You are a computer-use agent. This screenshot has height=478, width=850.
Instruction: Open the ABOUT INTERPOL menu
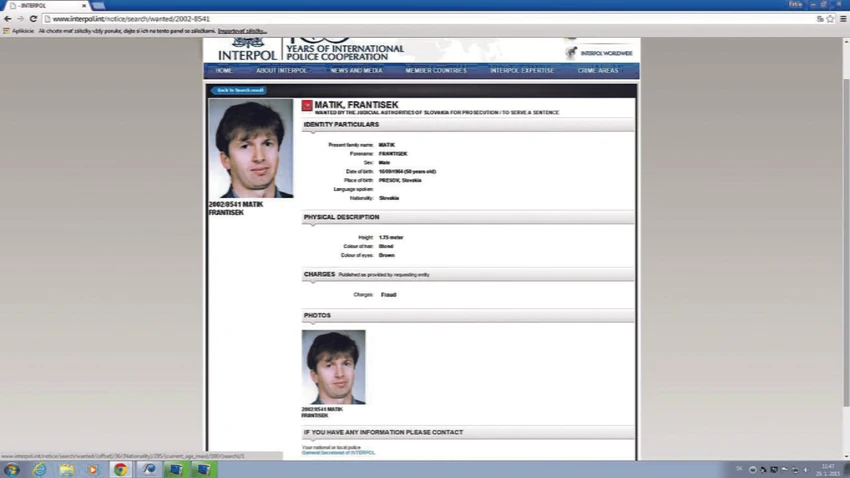[281, 71]
